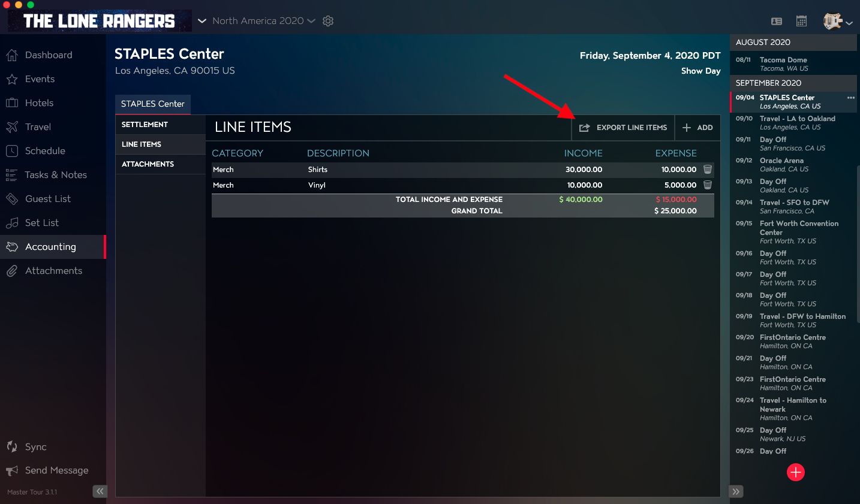Open Settlement tab
The image size is (860, 504).
[x=160, y=125]
